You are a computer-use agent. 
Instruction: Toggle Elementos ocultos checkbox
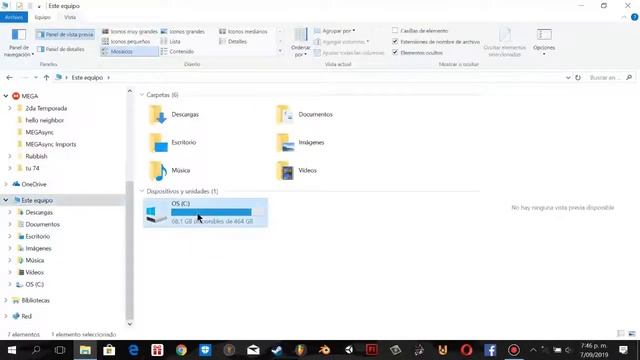coord(395,53)
